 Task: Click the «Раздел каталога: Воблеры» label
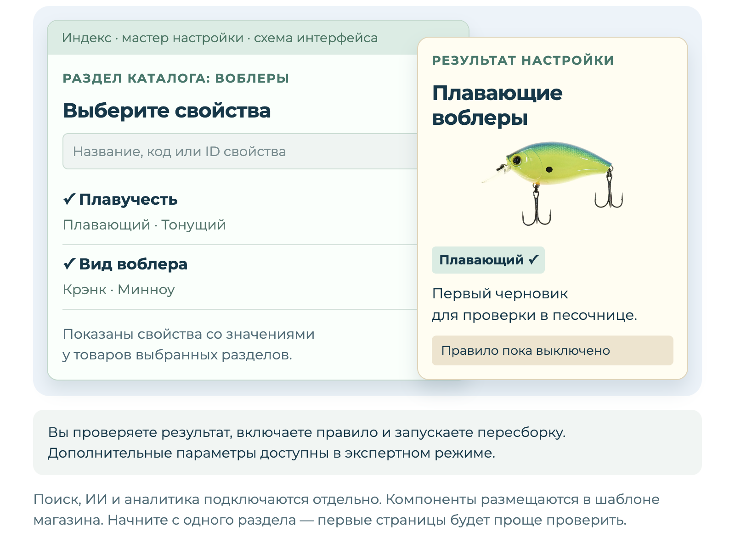point(176,78)
